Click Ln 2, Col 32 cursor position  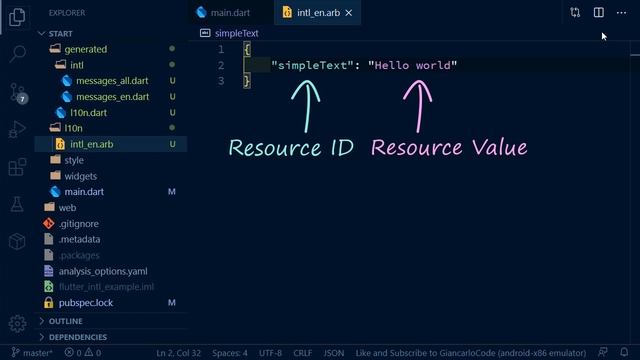click(x=178, y=353)
